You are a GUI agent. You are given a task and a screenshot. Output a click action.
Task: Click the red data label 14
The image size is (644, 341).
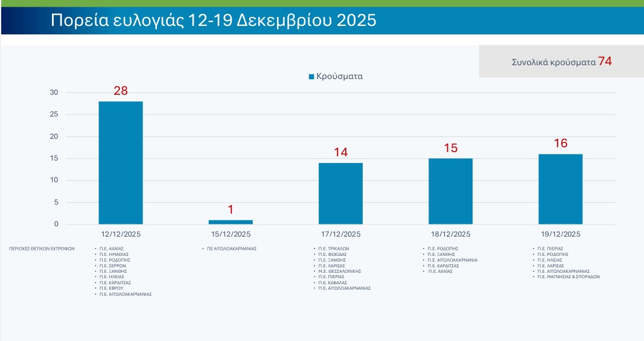tap(340, 153)
